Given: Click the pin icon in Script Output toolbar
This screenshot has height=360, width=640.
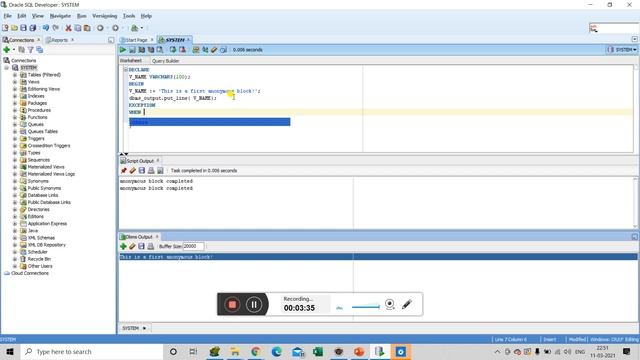Looking at the screenshot, I should (x=124, y=170).
